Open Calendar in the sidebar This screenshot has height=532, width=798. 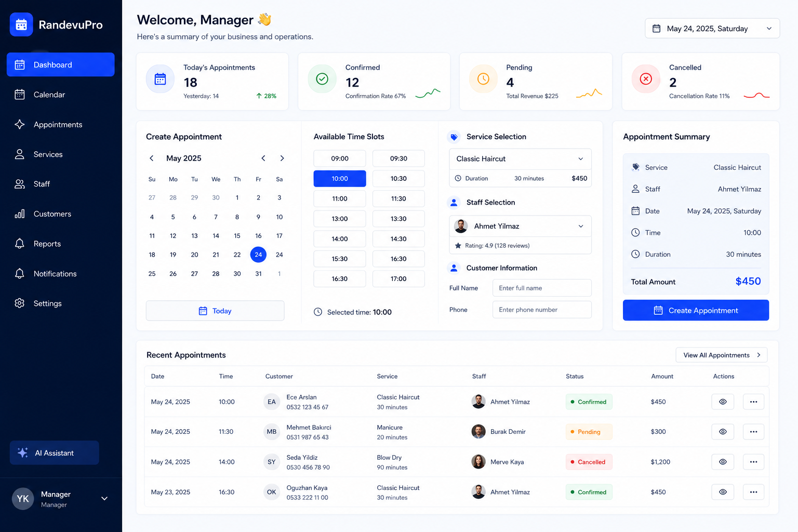coord(61,95)
